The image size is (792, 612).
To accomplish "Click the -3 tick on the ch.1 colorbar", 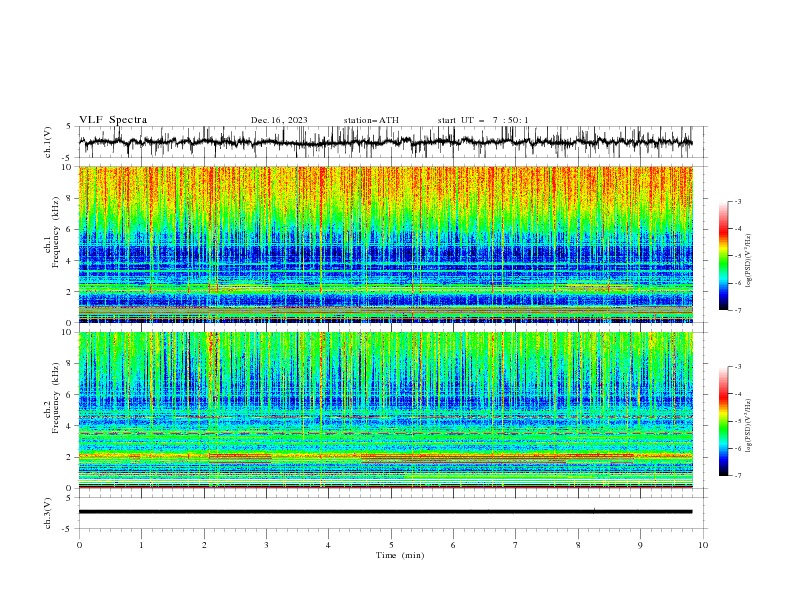I will 738,201.
